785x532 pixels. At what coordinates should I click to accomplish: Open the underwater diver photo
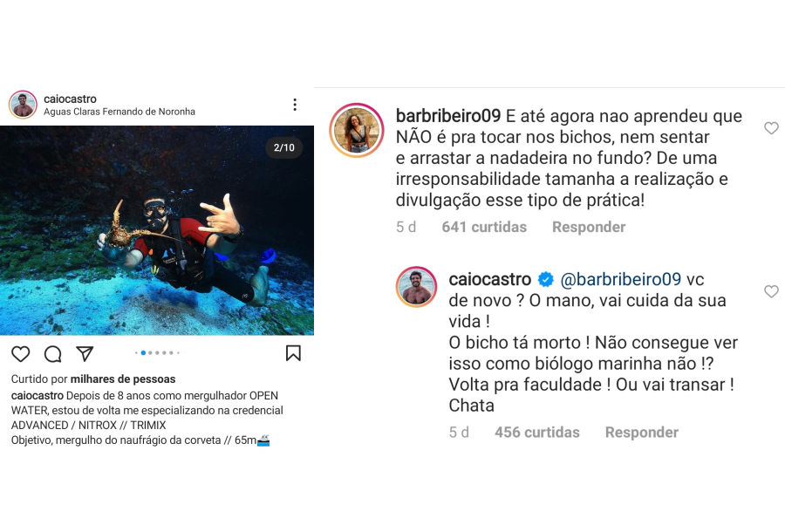157,230
